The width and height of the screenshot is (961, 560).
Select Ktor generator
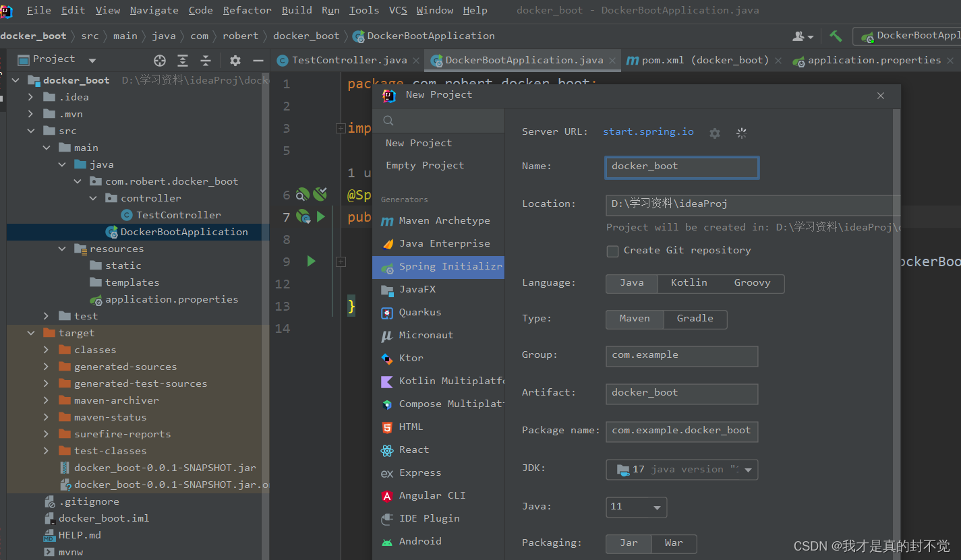pos(438,359)
